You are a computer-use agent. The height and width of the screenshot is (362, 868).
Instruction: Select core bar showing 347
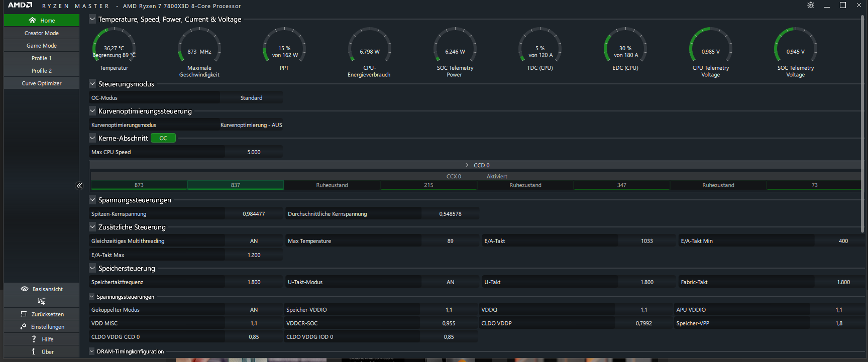622,185
